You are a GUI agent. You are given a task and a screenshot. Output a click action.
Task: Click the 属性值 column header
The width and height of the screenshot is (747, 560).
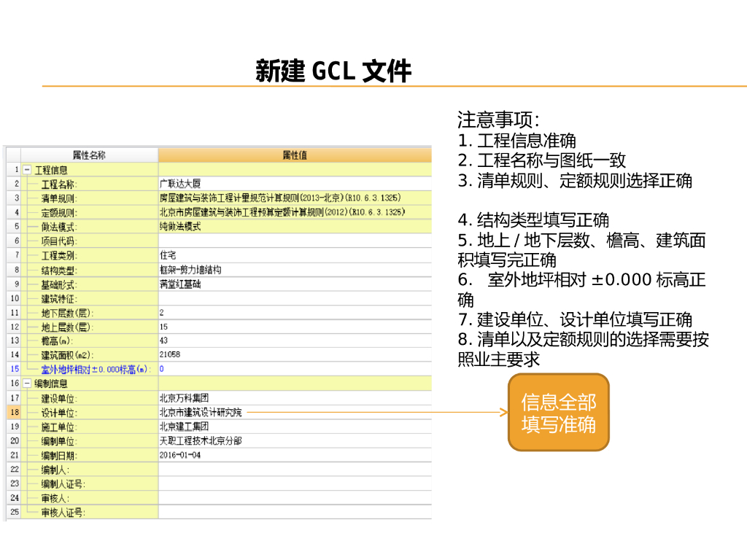(x=295, y=155)
